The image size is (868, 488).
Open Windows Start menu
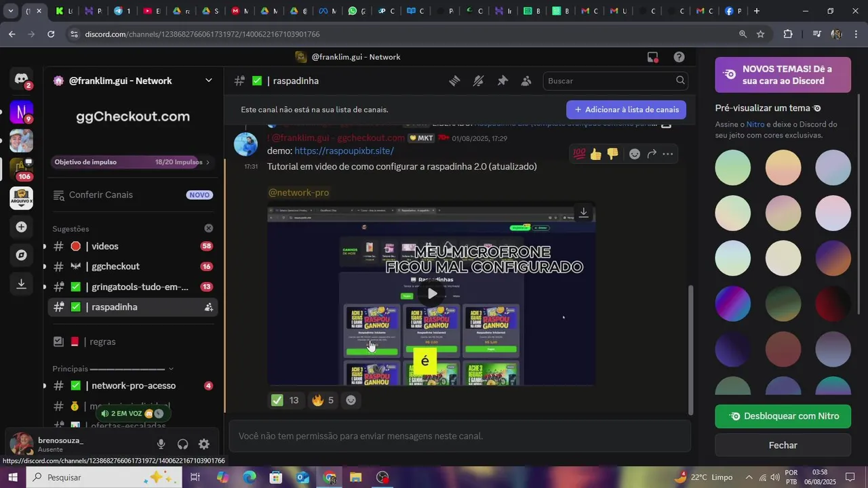click(x=13, y=477)
